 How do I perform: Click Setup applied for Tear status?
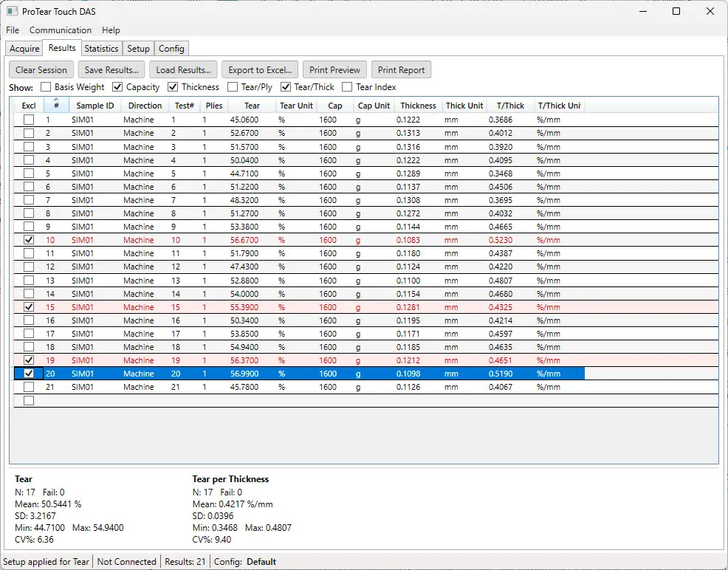tap(46, 562)
